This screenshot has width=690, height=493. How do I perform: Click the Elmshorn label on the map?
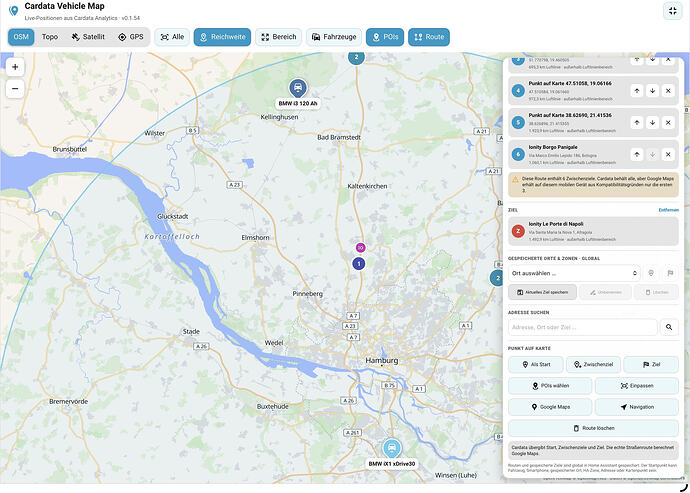255,237
